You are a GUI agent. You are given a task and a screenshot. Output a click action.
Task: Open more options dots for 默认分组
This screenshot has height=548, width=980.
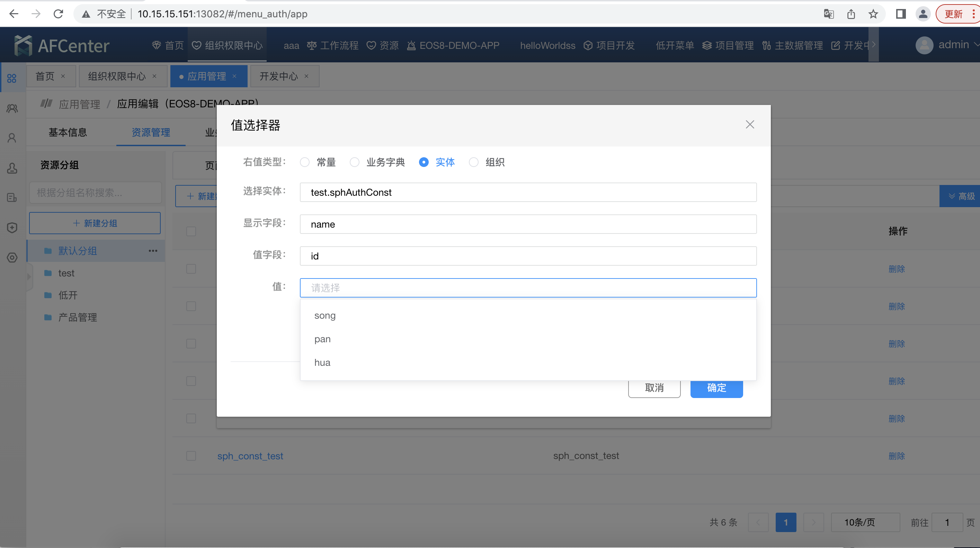(153, 251)
